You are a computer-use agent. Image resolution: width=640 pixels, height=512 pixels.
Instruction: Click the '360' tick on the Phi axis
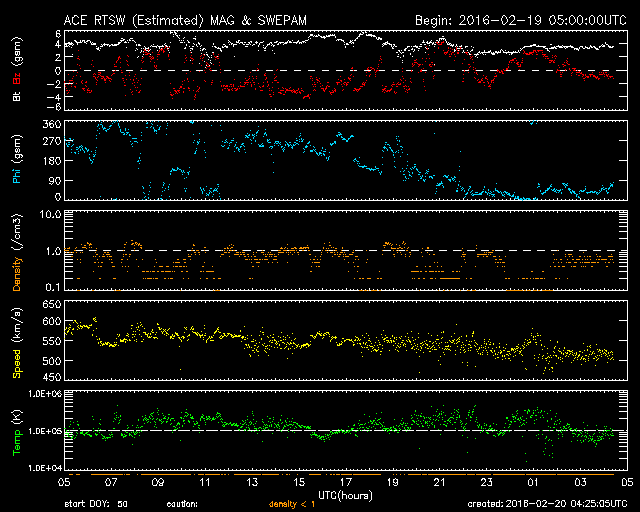click(x=52, y=124)
